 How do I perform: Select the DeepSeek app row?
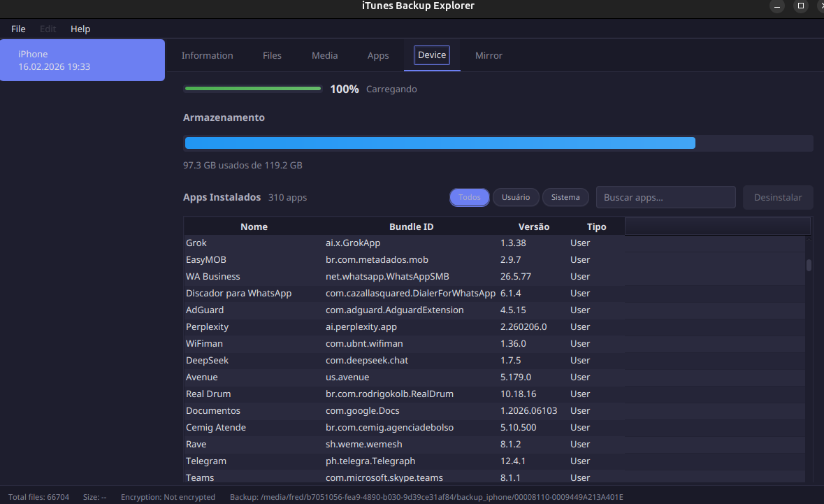(x=494, y=361)
